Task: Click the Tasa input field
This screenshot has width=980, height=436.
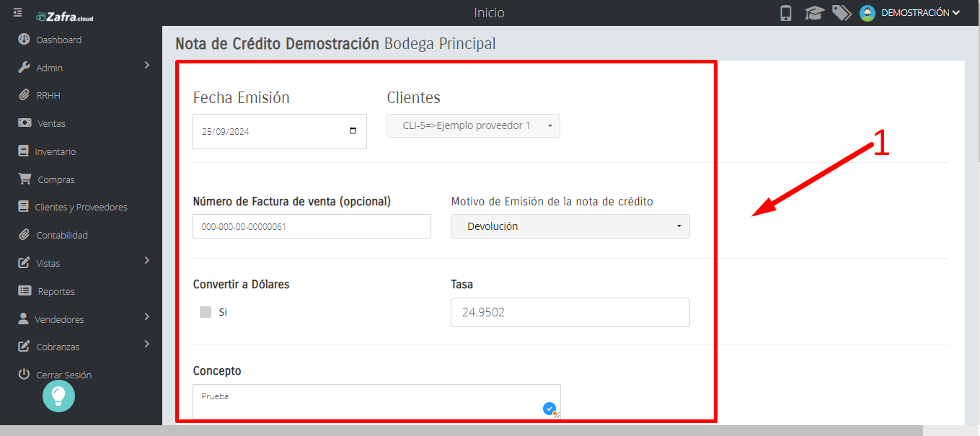Action: (x=570, y=312)
